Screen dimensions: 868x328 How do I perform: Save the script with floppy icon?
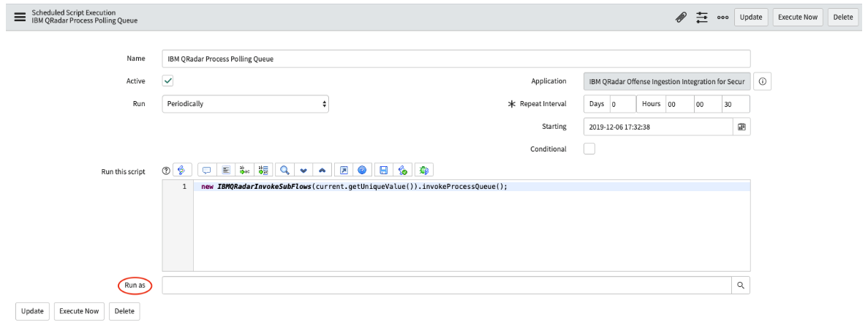coord(384,170)
